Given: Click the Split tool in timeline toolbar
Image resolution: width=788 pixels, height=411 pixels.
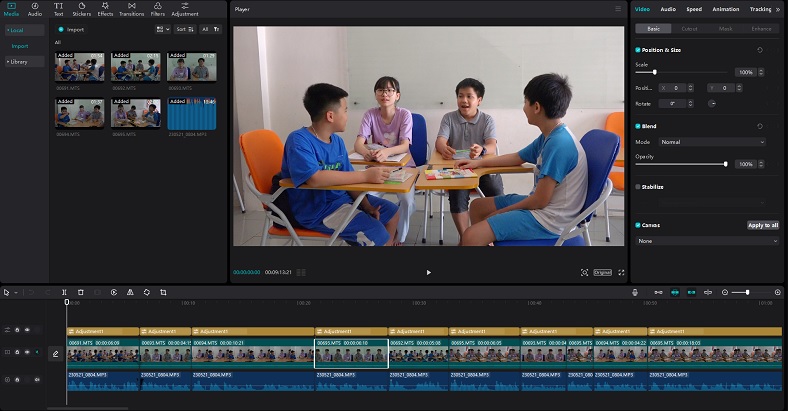Looking at the screenshot, I should [65, 292].
